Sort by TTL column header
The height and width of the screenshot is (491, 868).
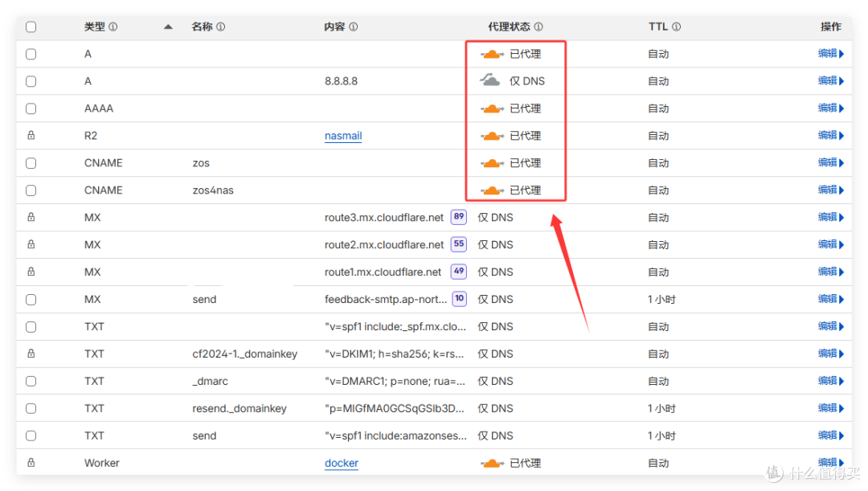(658, 27)
